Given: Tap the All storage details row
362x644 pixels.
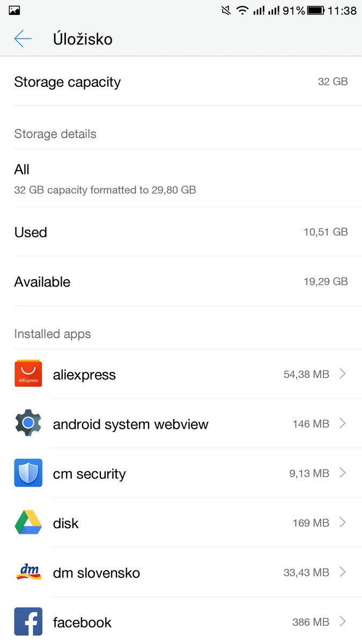Looking at the screenshot, I should [181, 178].
